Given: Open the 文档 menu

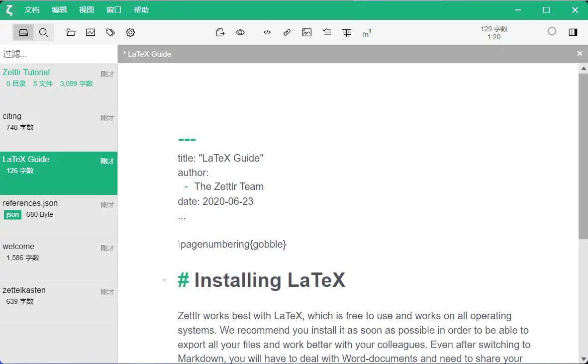Looking at the screenshot, I should click(x=32, y=10).
